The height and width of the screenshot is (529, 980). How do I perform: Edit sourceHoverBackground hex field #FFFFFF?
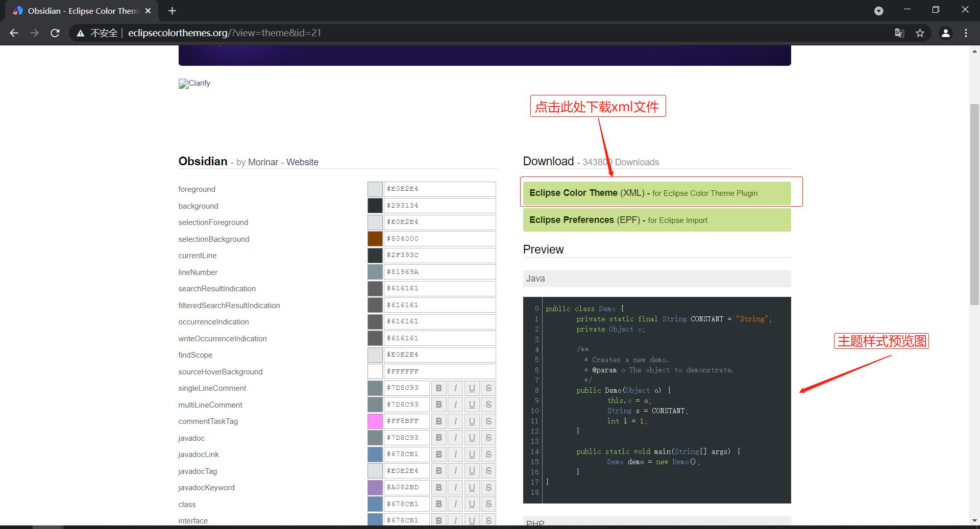pyautogui.click(x=439, y=371)
